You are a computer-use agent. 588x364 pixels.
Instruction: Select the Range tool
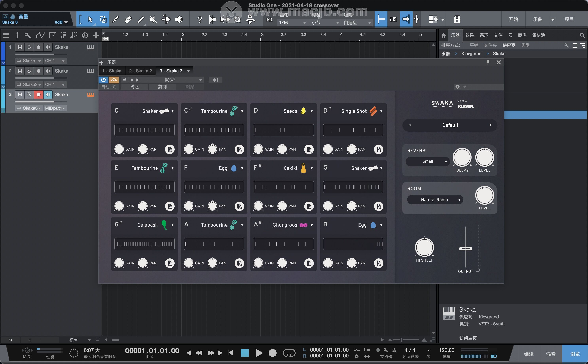point(103,19)
